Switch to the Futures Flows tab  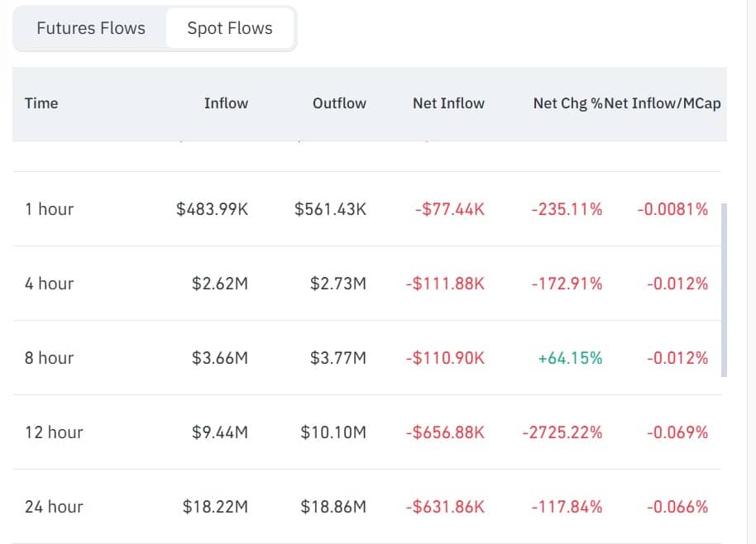[91, 28]
